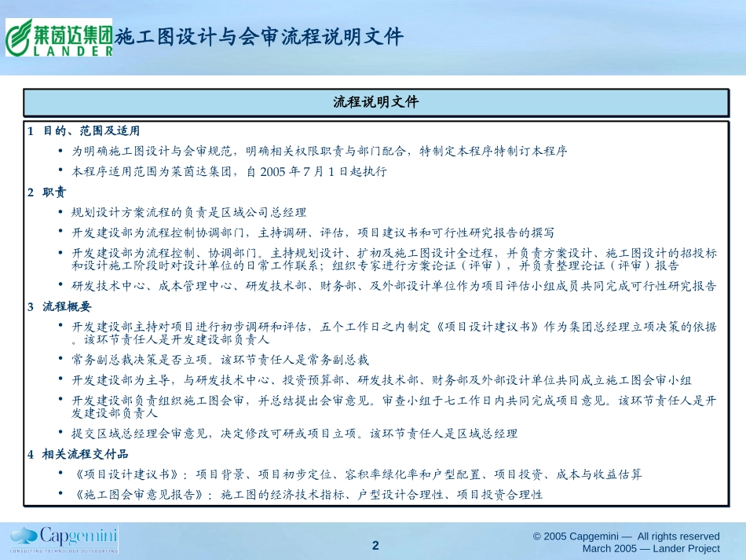Select bullet 本程序适用范围为莱茵达集团

point(229,172)
